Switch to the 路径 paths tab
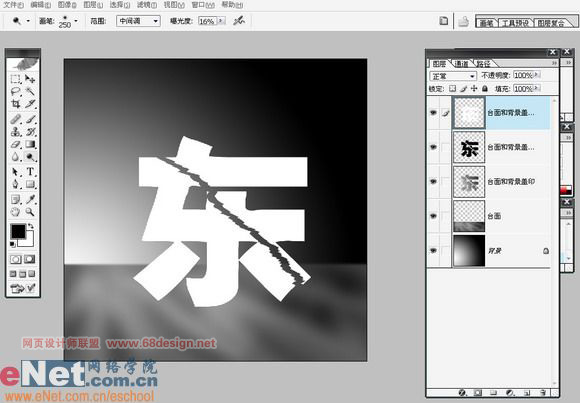 pos(483,64)
